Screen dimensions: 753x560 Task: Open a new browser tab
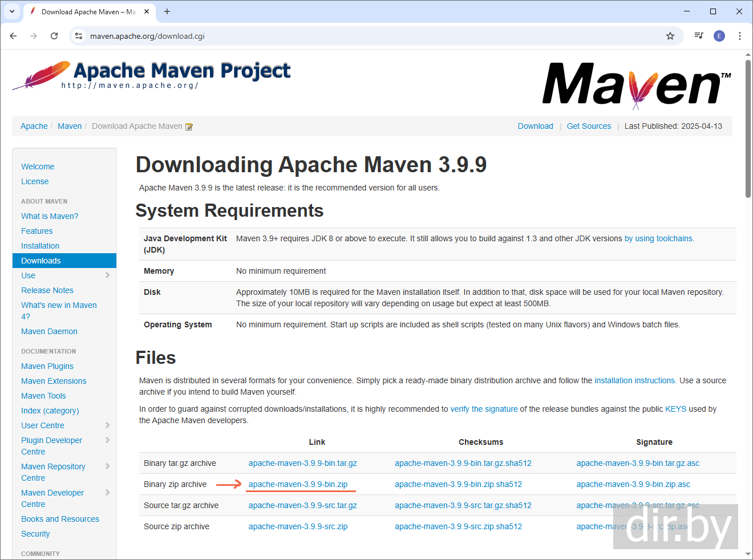[167, 11]
